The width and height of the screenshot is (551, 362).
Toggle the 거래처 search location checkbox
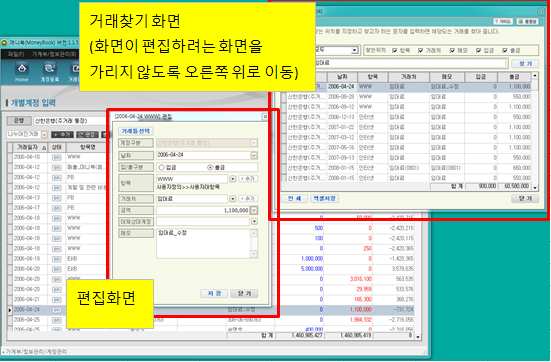[421, 51]
